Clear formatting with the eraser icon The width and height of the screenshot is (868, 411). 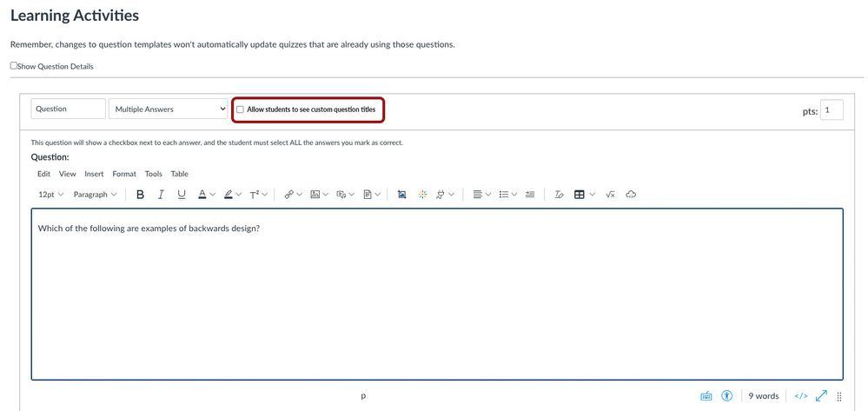tap(559, 195)
